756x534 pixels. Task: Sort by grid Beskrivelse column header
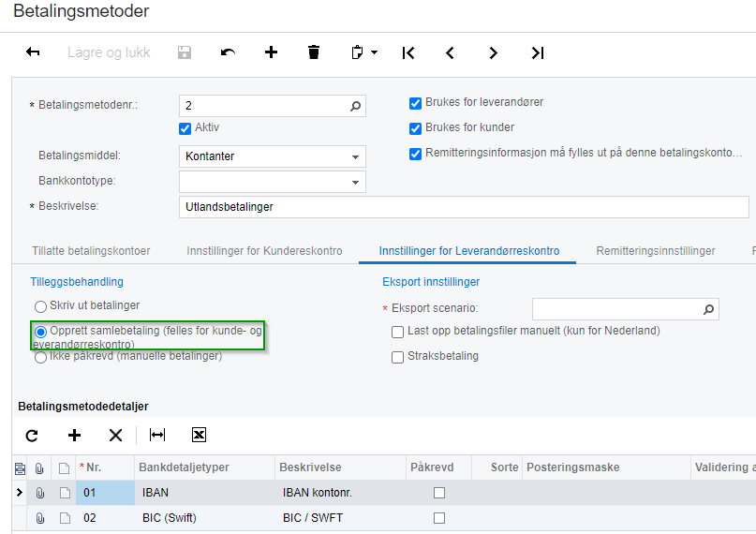[x=340, y=467]
